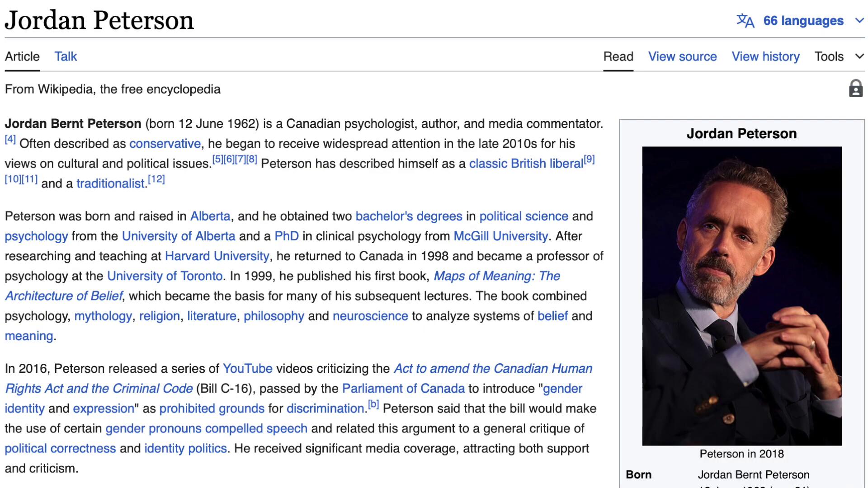Open the View source tab
This screenshot has width=868, height=488.
coord(682,56)
